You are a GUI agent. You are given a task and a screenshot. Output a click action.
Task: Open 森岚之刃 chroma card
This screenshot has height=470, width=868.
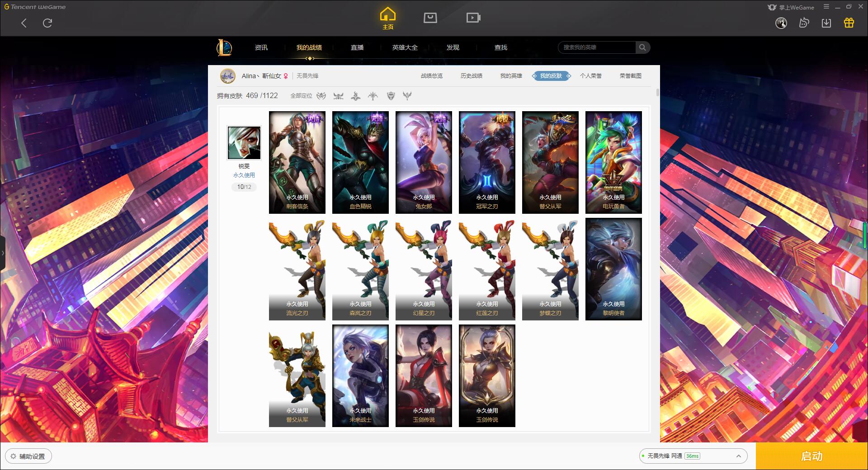[360, 269]
